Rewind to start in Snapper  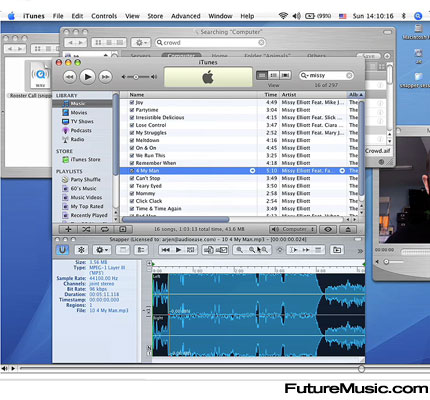pos(165,250)
